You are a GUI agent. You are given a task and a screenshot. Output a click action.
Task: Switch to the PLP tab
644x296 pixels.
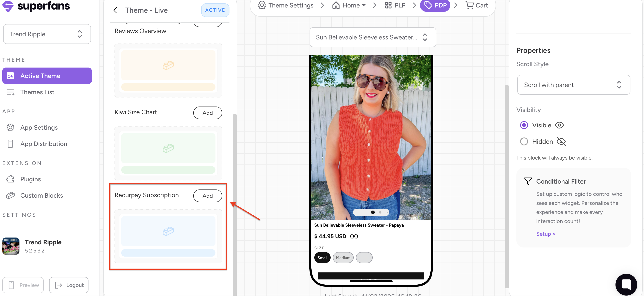(395, 5)
